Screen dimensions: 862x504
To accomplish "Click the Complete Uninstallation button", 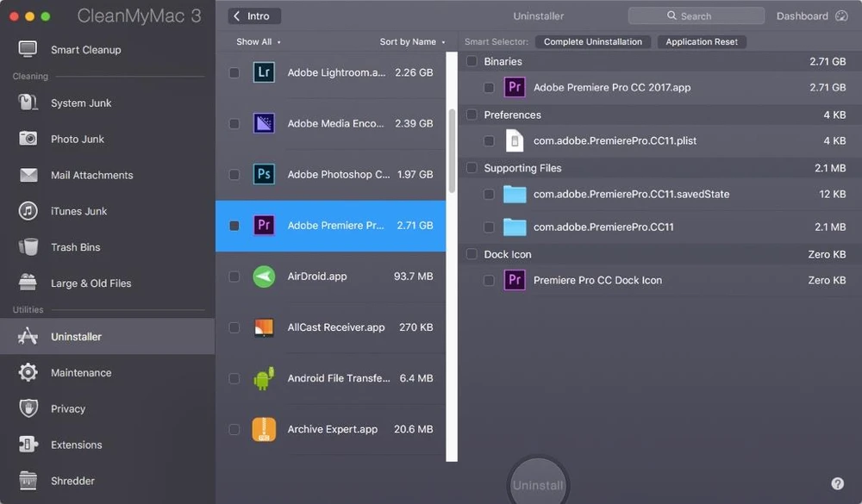I will point(592,42).
